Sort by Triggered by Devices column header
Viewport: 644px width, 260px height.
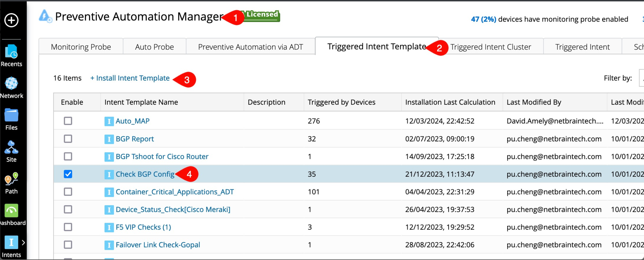coord(341,102)
